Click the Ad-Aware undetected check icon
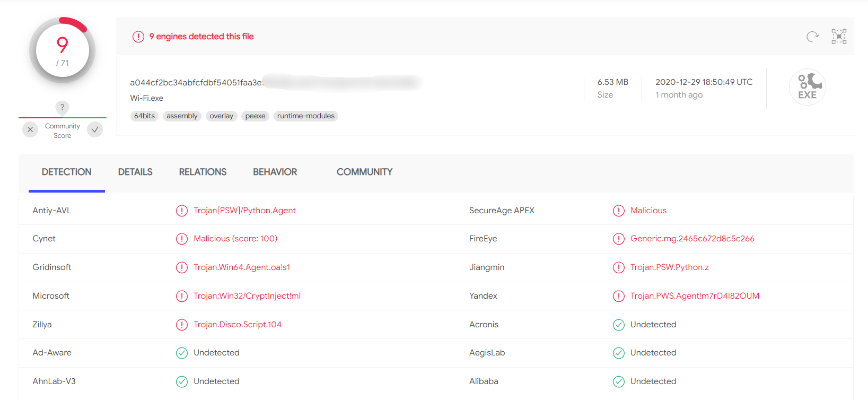The image size is (868, 400). point(182,353)
